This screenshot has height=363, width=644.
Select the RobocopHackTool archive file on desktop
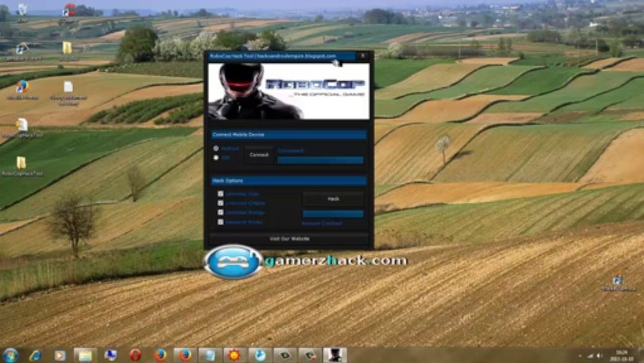[x=22, y=128]
